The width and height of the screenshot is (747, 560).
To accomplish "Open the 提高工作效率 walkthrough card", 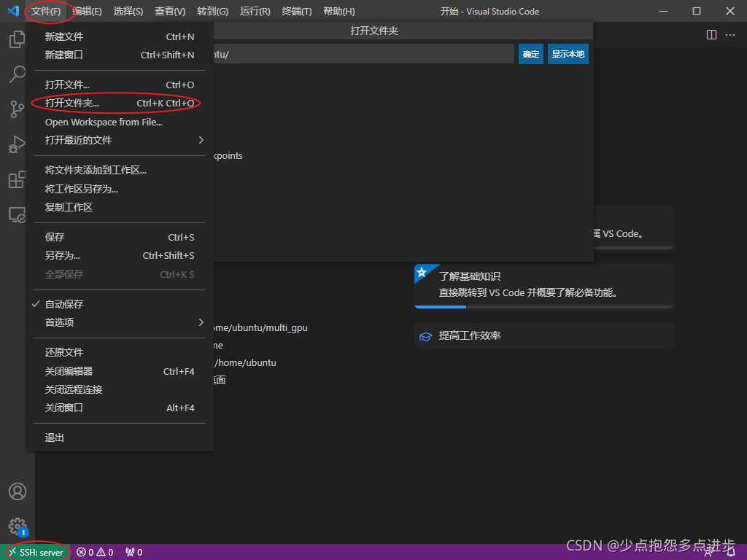I will 543,335.
